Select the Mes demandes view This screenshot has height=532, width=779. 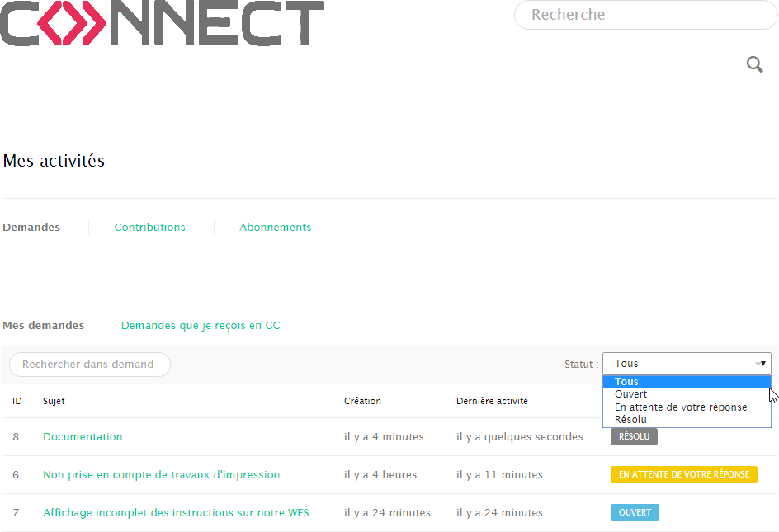(44, 326)
